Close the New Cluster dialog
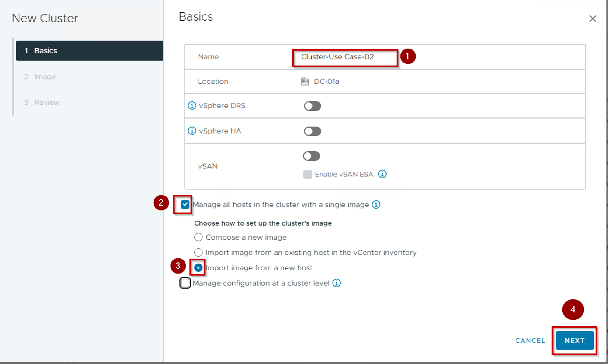The image size is (608, 364). point(592,19)
